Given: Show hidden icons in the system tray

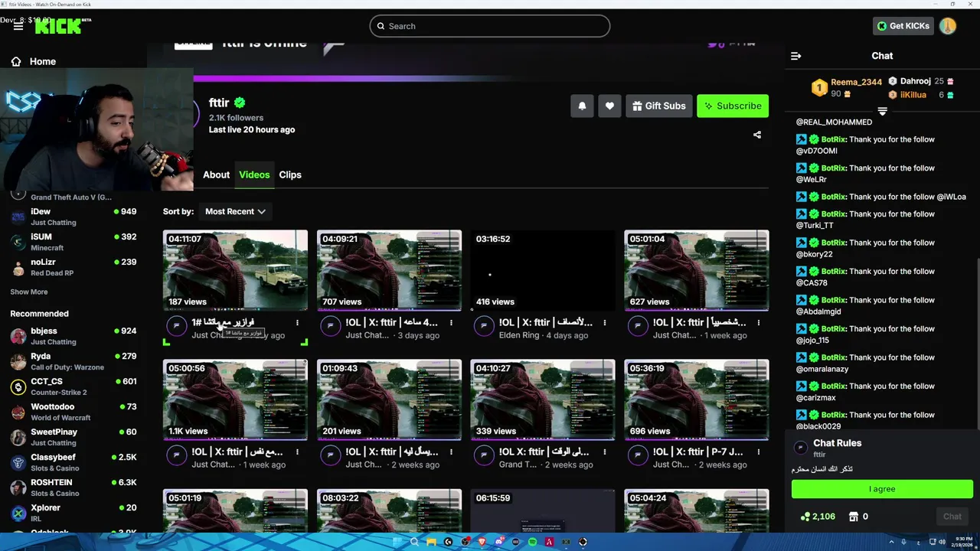Looking at the screenshot, I should 891,542.
